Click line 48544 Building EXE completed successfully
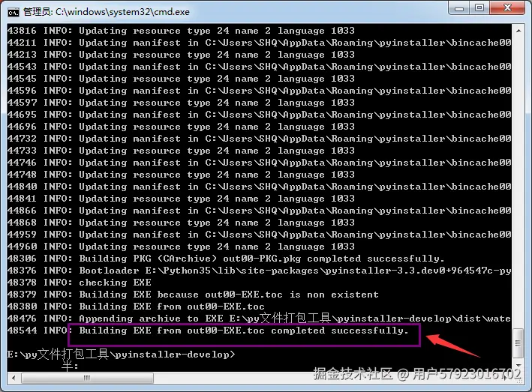 point(208,331)
